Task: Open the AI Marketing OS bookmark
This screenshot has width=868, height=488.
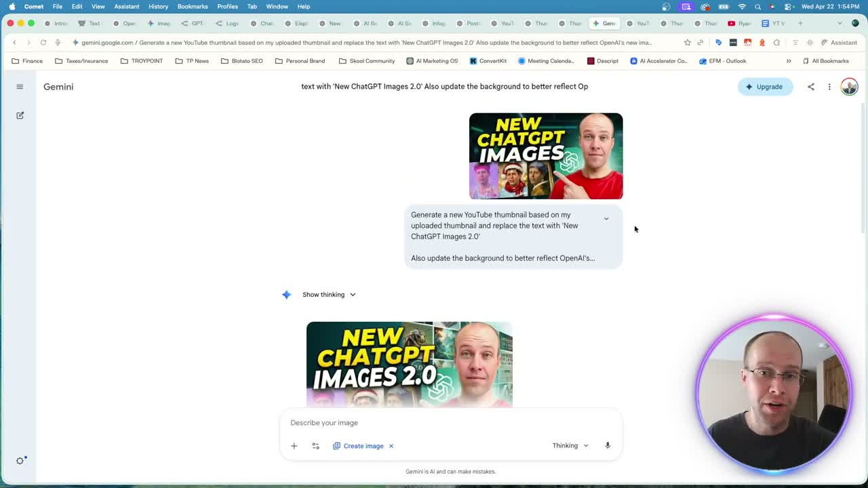Action: click(432, 61)
